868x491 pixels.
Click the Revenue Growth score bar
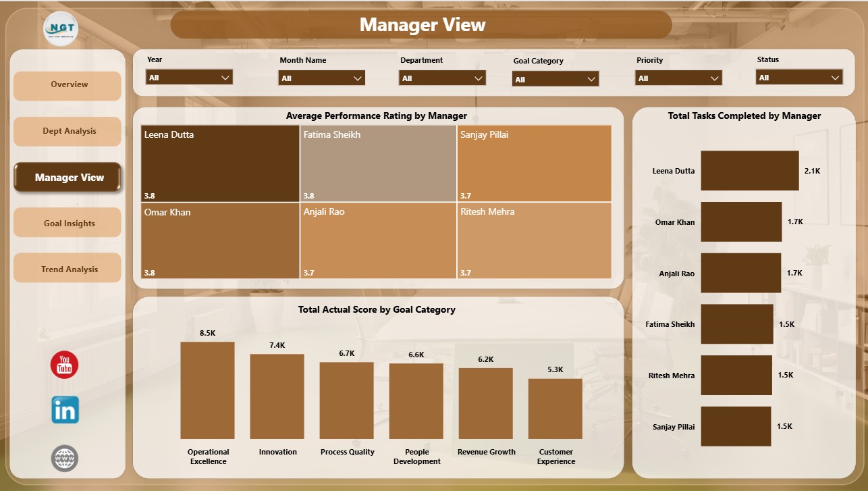click(x=486, y=404)
